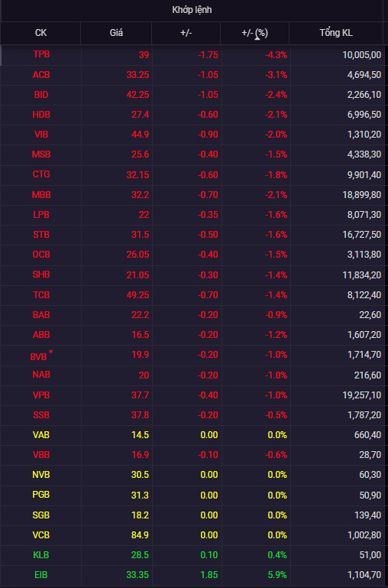Open the STB stock ticker

(x=41, y=235)
